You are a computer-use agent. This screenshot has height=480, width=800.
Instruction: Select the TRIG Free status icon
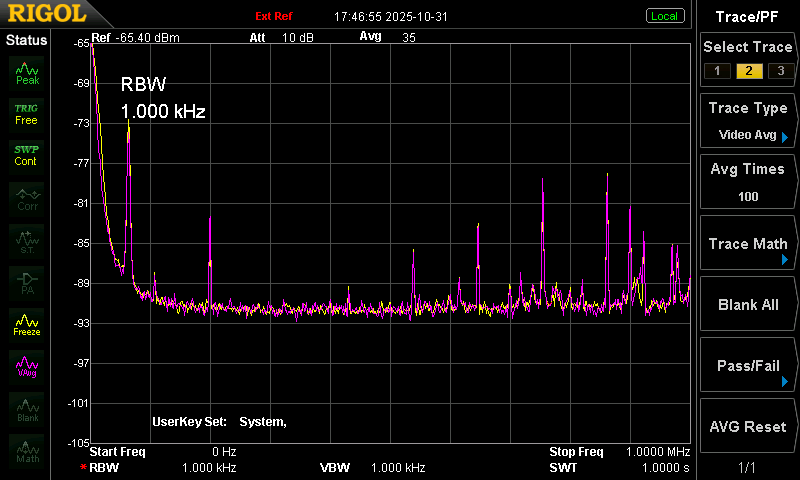click(27, 115)
